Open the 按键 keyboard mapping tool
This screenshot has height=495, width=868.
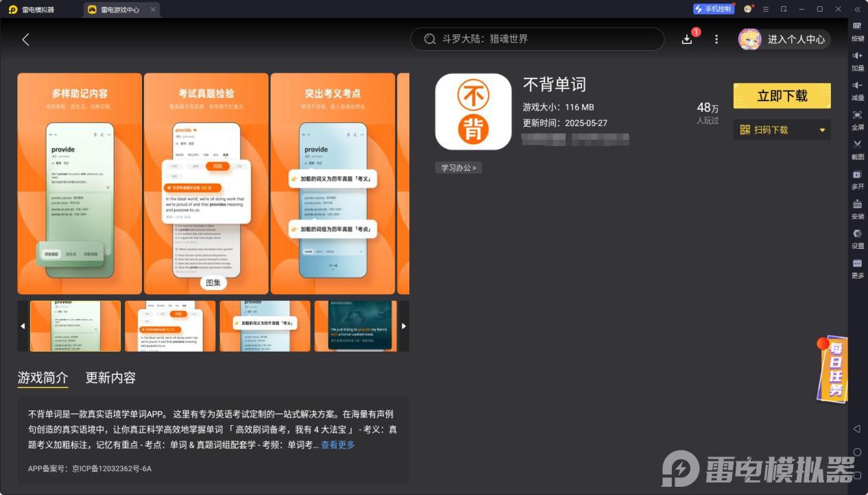(857, 31)
